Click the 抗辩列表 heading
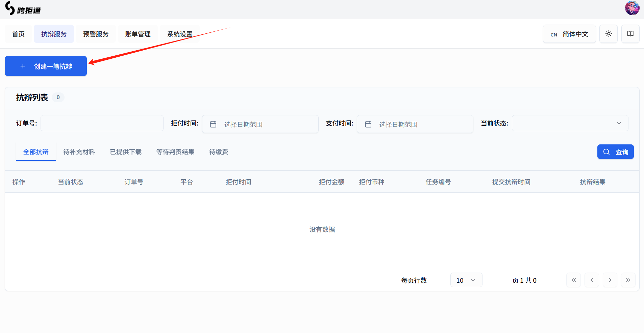644x333 pixels. pos(32,98)
